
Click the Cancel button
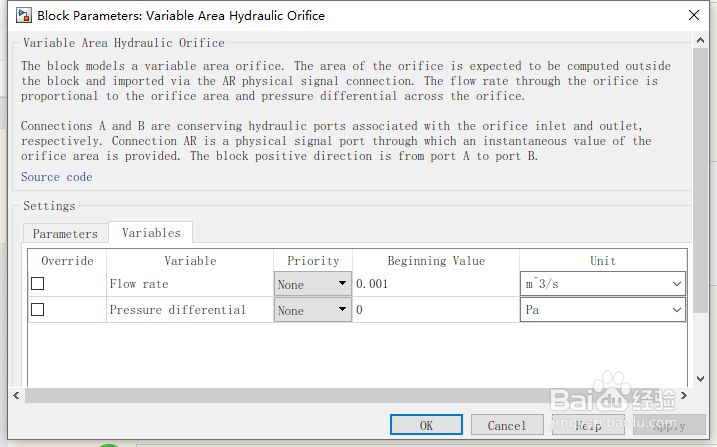coord(506,425)
